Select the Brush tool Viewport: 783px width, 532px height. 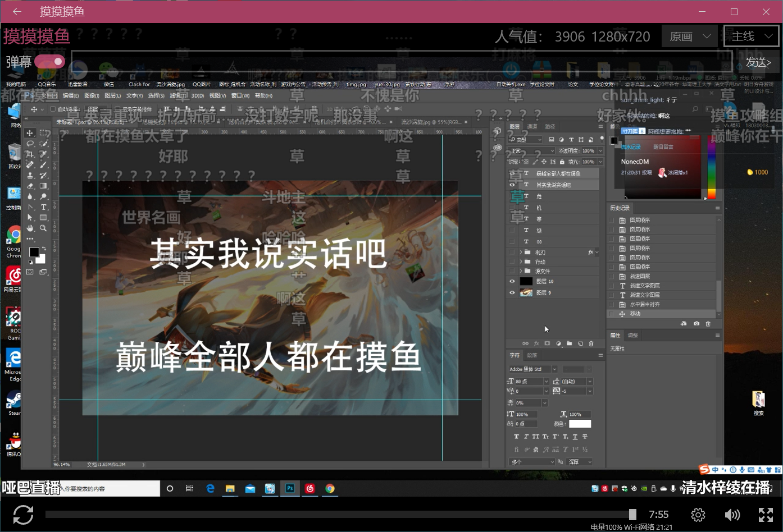click(43, 165)
